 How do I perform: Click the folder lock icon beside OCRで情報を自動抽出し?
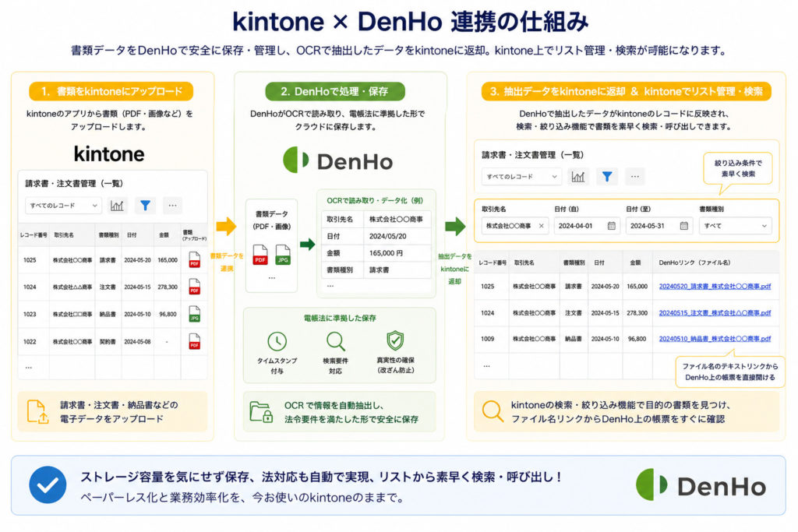262,412
